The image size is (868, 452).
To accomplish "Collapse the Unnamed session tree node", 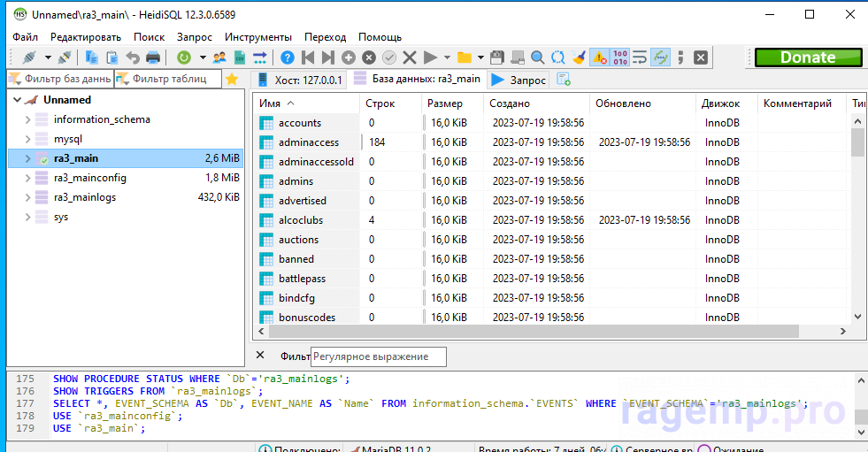I will 17,100.
